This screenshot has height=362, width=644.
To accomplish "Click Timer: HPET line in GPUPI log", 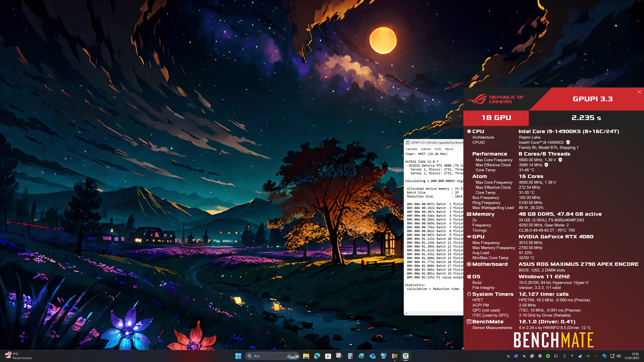I will [x=426, y=154].
